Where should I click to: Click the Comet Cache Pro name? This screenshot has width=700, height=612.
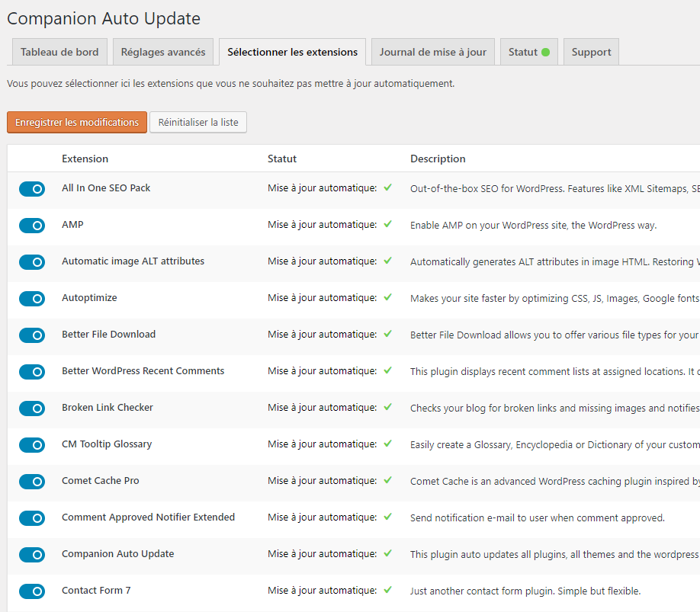101,480
